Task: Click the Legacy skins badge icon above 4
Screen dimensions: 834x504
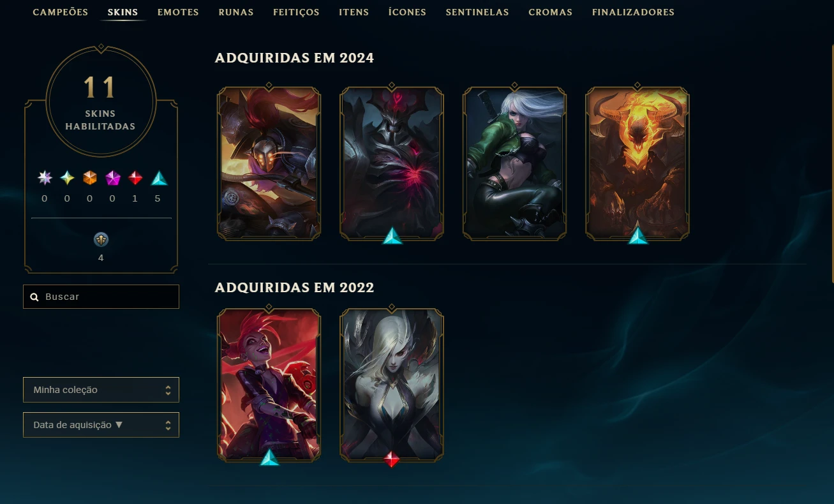Action: point(101,240)
